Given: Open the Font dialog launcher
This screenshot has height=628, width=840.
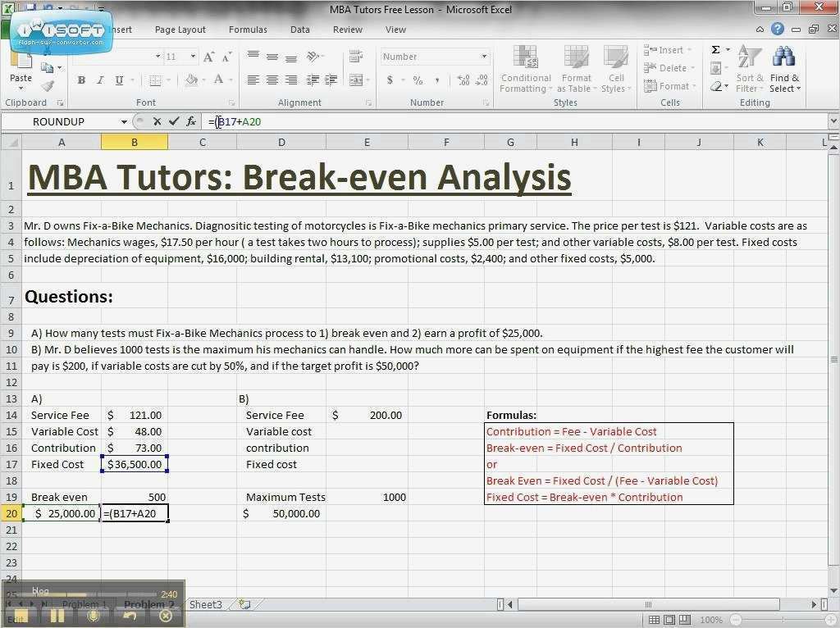Looking at the screenshot, I should pyautogui.click(x=231, y=102).
